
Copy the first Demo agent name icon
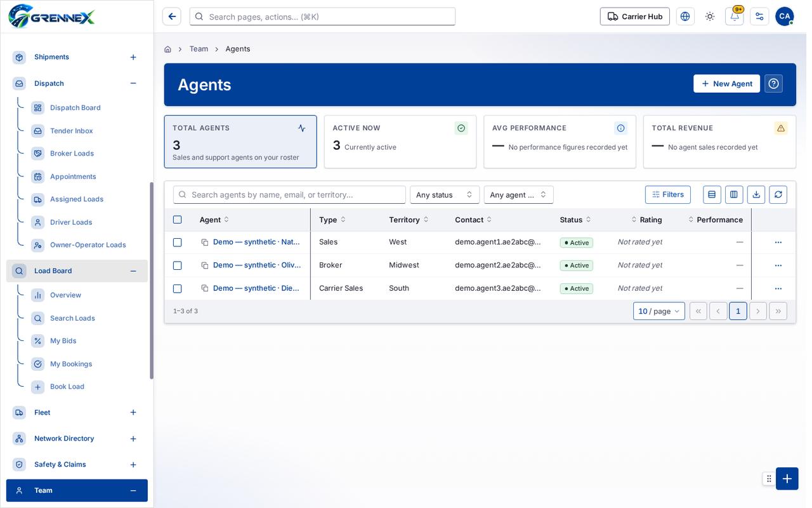pos(205,243)
